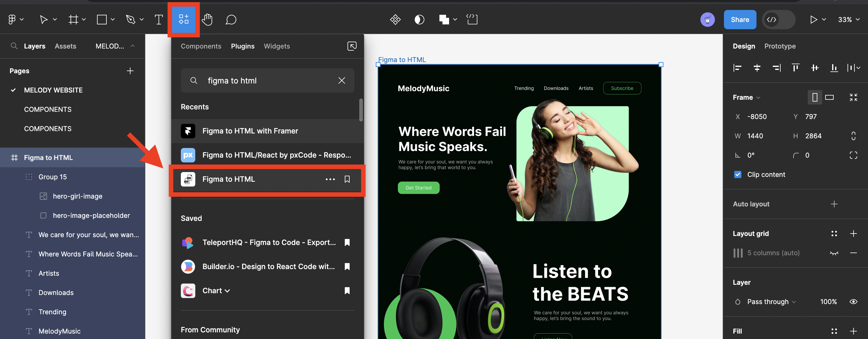Open the Assets tab

pos(65,46)
